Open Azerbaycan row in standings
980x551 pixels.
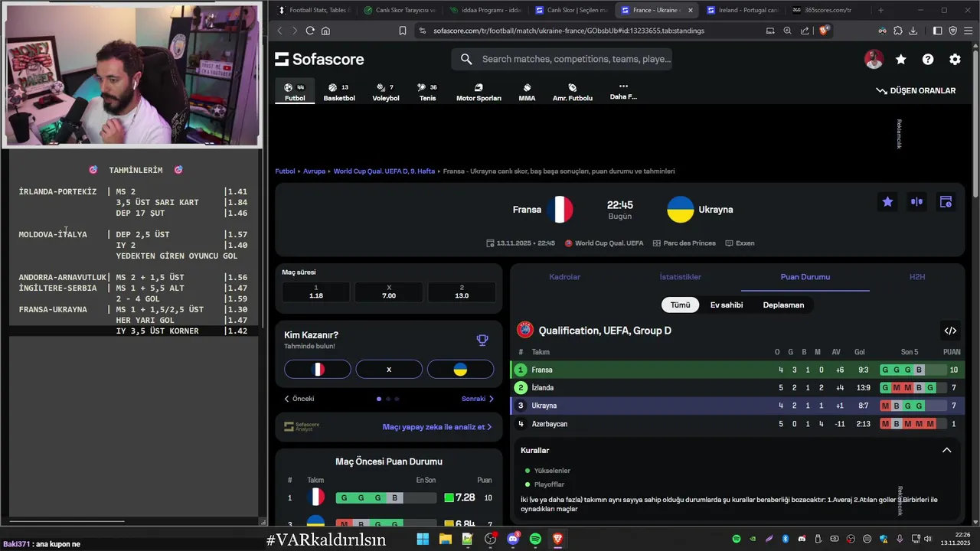tap(737, 424)
